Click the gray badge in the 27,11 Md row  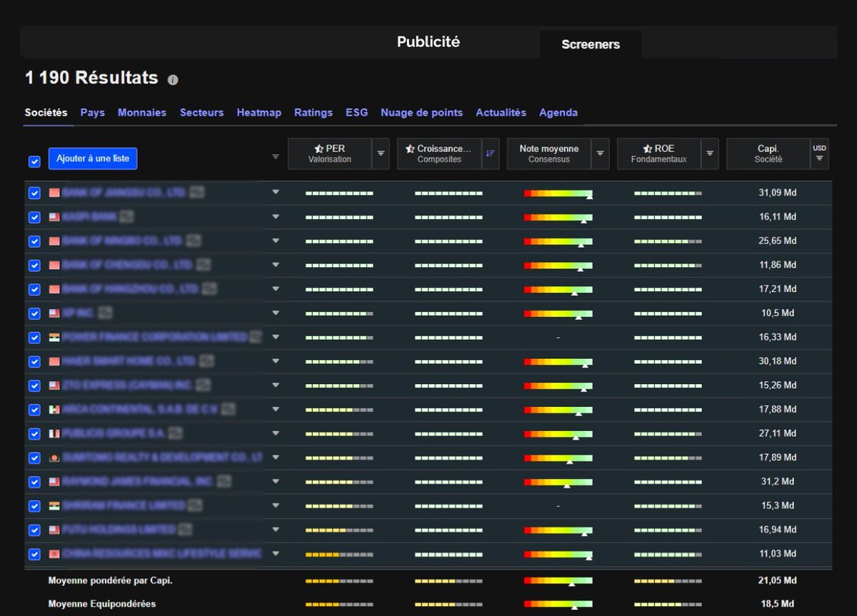click(175, 433)
